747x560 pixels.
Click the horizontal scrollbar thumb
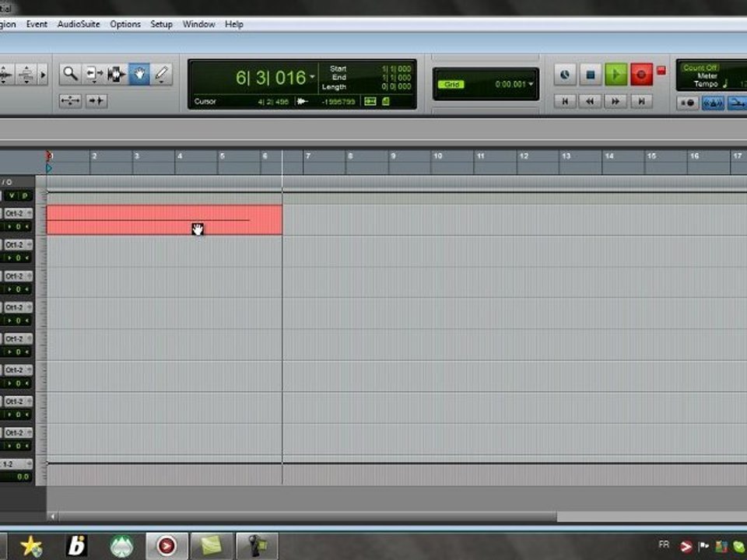[307, 516]
